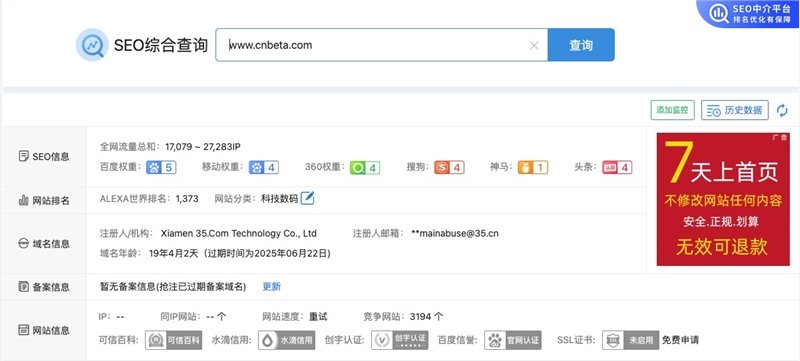The height and width of the screenshot is (361, 800).
Task: Select the 域名信息 row header
Action: (x=44, y=244)
